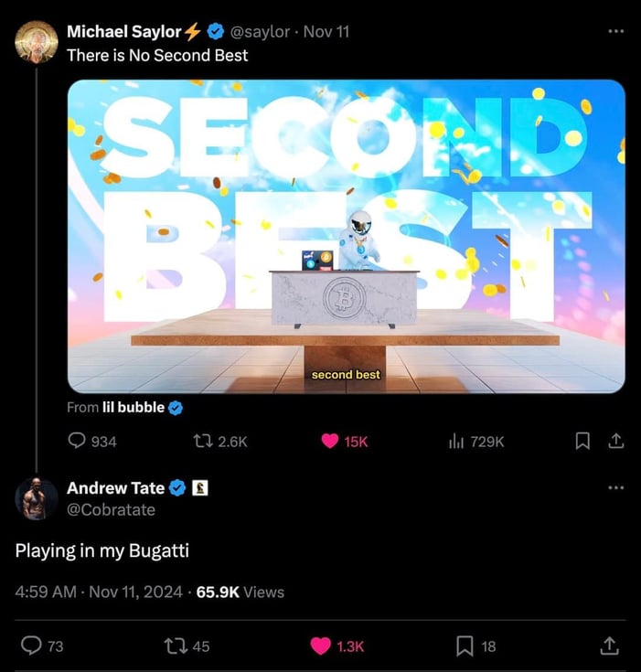
Task: Open the @Cobratate handle
Action: (x=111, y=509)
